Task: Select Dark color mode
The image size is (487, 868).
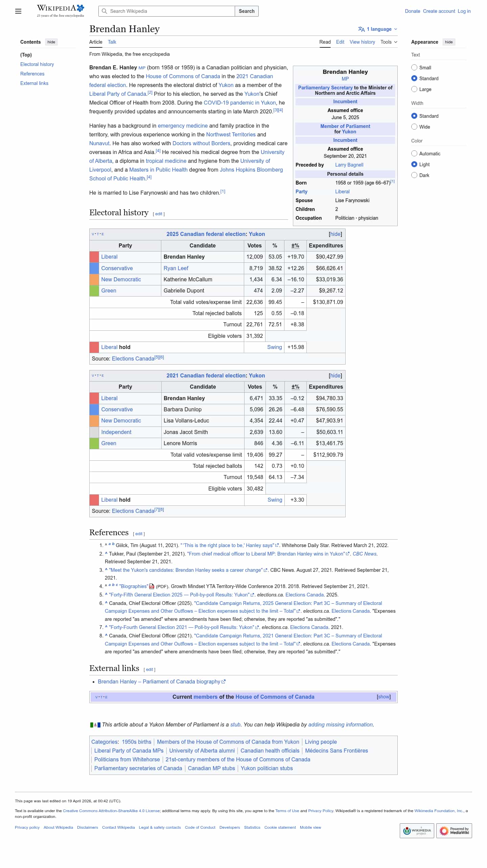Action: (414, 175)
